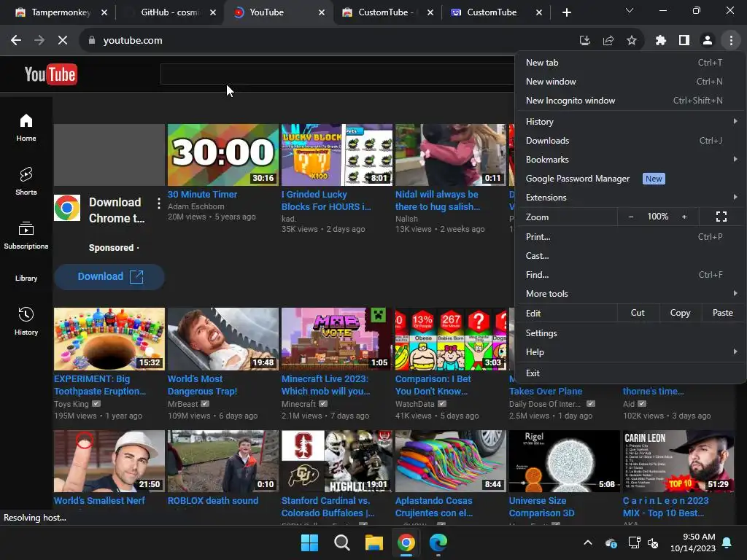Click the address bar URL
The image size is (747, 560).
[133, 41]
